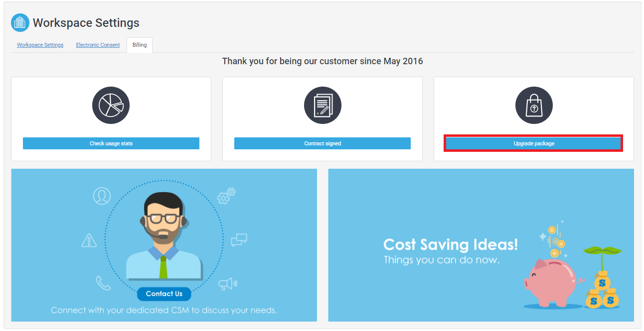644x331 pixels.
Task: Click the user profile icon in contact banner
Action: click(102, 195)
